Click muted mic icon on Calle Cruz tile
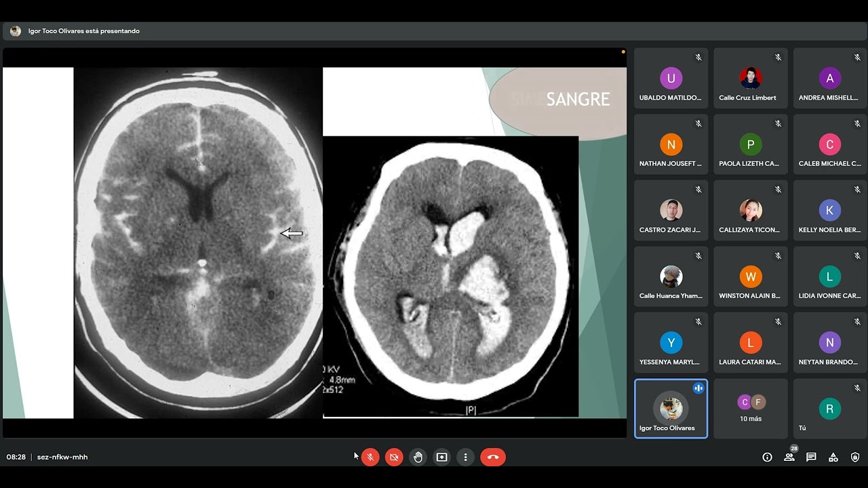 778,58
